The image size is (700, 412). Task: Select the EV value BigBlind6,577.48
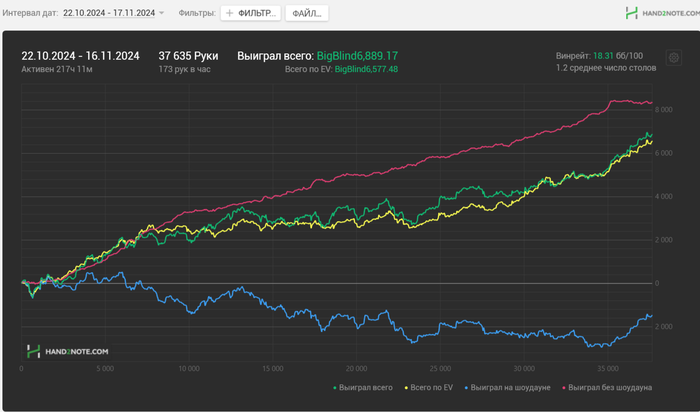click(x=366, y=69)
